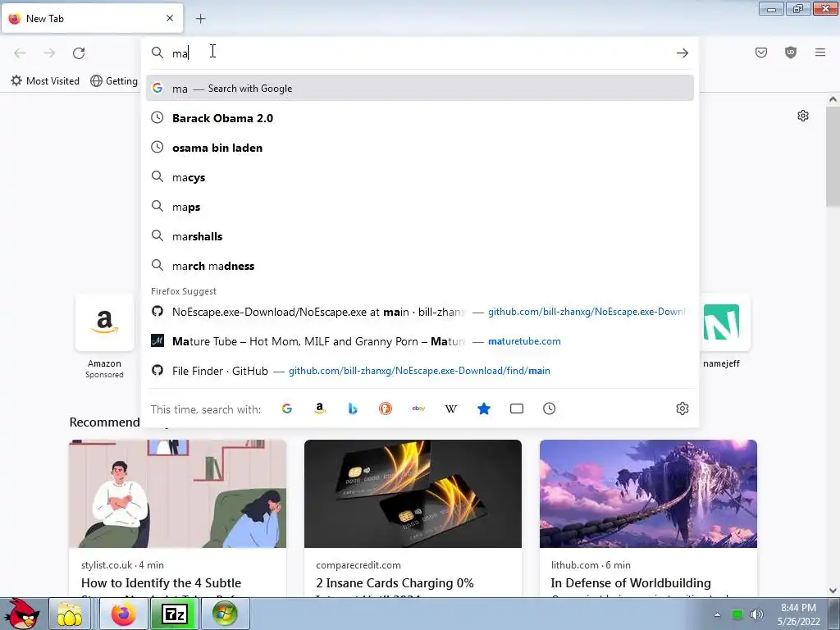The width and height of the screenshot is (840, 630).
Task: Open File Finder · GitHub suggestion
Action: coord(419,370)
